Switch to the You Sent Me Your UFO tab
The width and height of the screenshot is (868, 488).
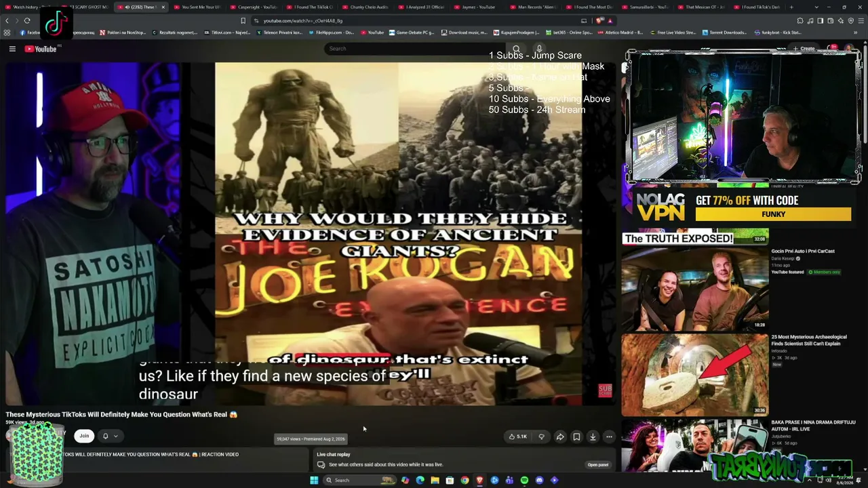click(x=198, y=7)
